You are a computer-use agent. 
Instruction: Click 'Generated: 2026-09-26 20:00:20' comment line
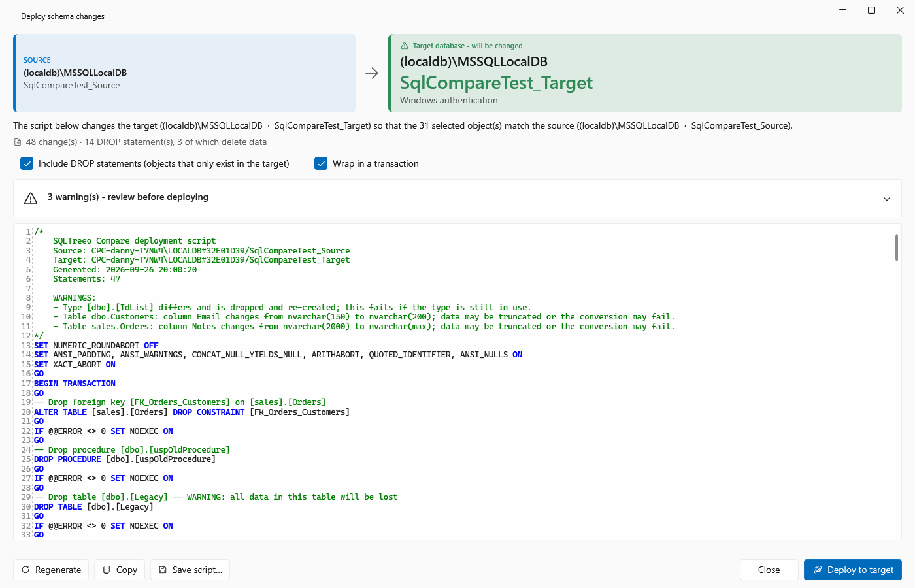click(125, 270)
